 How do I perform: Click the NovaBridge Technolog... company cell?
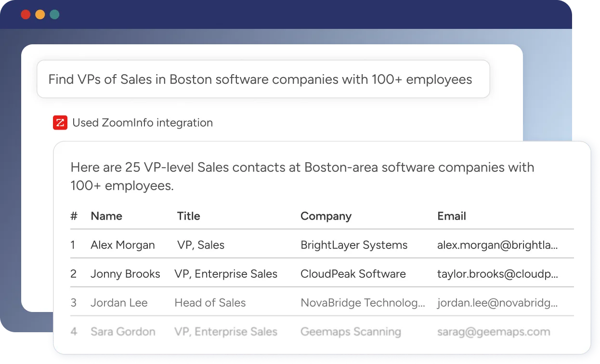coord(363,303)
